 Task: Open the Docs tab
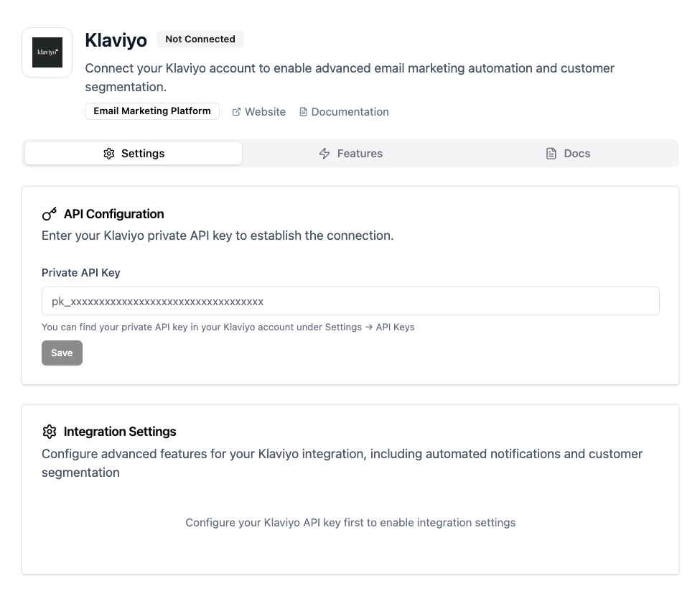point(569,154)
